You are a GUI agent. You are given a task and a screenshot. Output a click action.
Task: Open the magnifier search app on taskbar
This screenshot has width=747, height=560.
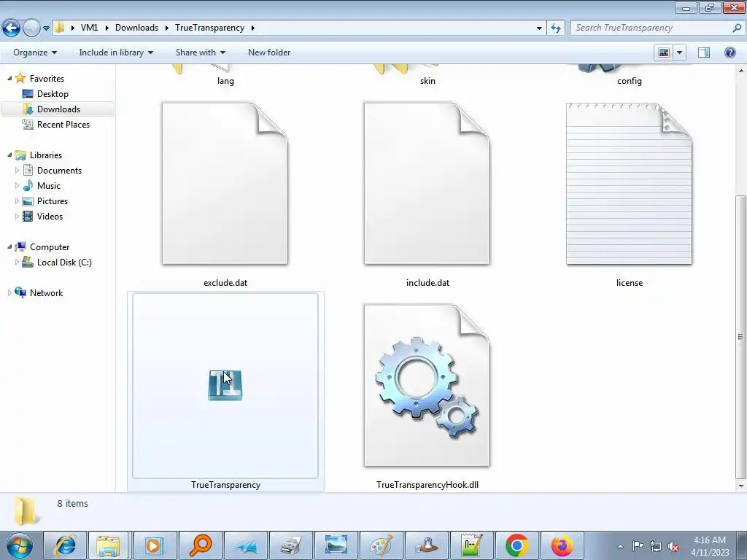pyautogui.click(x=200, y=545)
